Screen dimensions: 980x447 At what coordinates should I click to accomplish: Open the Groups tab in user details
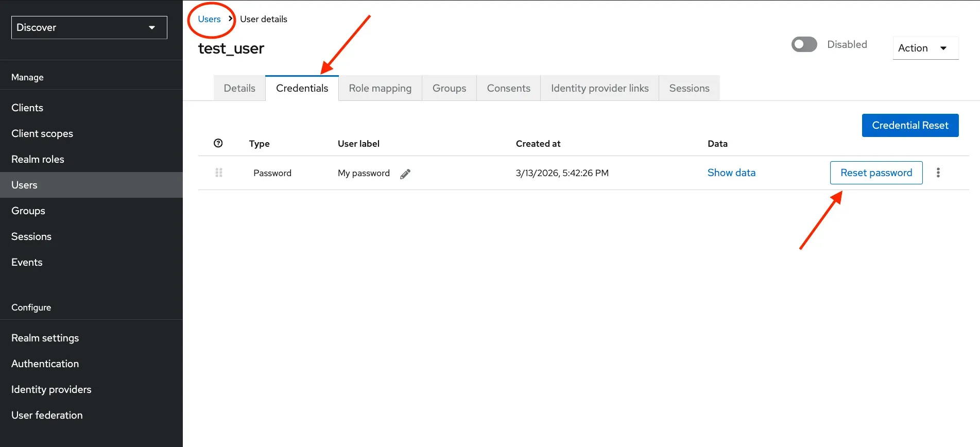[x=449, y=89]
